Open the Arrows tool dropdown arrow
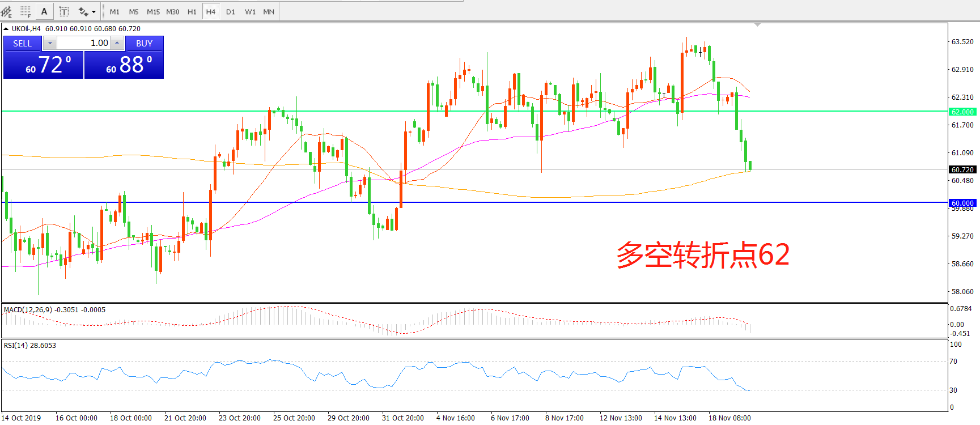This screenshot has height=425, width=980. pyautogui.click(x=94, y=12)
